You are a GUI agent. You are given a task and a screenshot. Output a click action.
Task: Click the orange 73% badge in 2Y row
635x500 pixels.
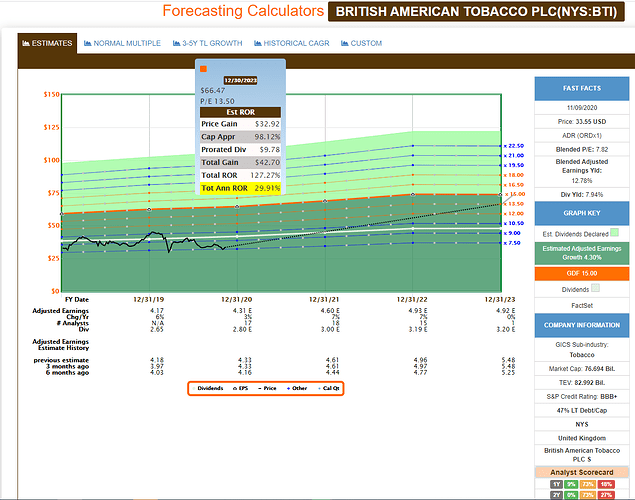(x=588, y=495)
